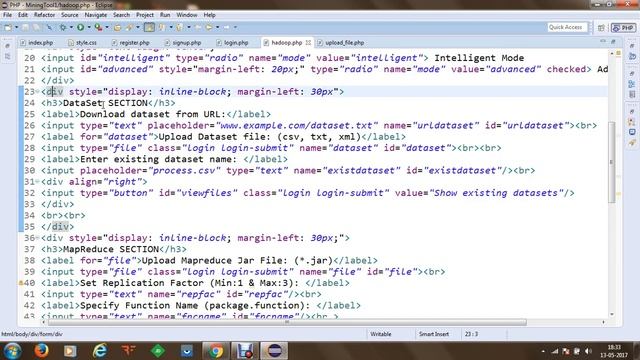Image resolution: width=640 pixels, height=360 pixels.
Task: Open the Navigate menu
Action: (96, 15)
